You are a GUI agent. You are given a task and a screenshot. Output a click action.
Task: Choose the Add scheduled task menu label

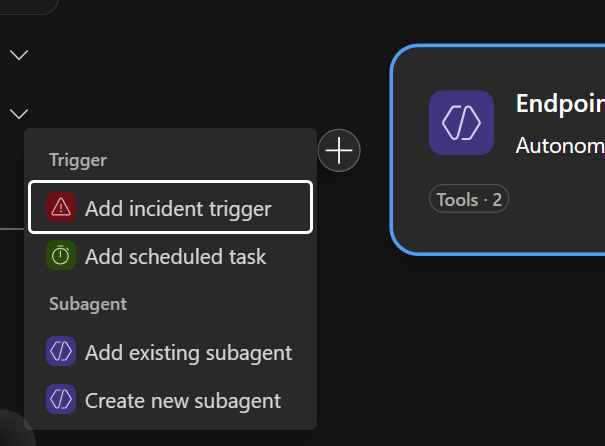pyautogui.click(x=175, y=257)
